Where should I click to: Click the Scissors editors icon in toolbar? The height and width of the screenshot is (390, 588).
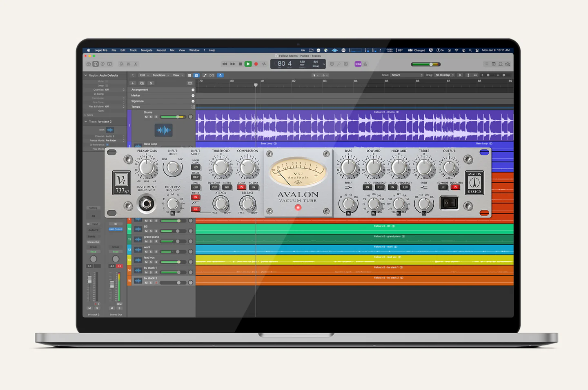[136, 64]
